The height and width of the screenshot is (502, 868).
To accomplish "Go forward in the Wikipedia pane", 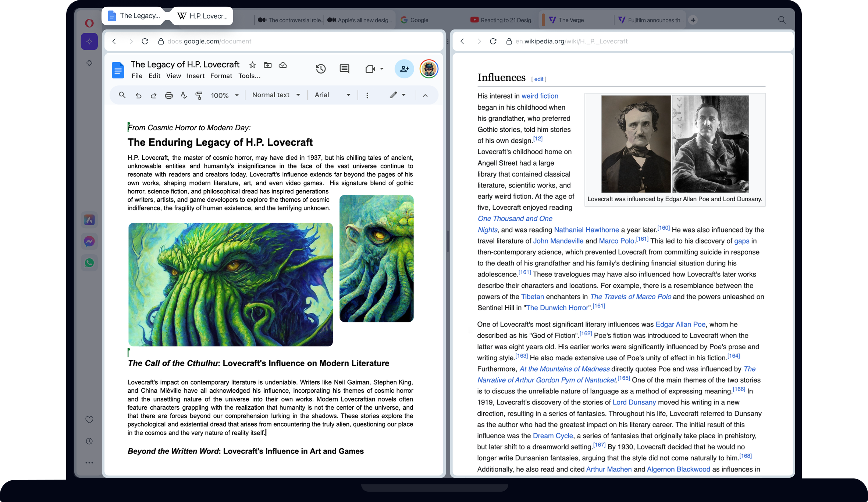I will point(479,41).
